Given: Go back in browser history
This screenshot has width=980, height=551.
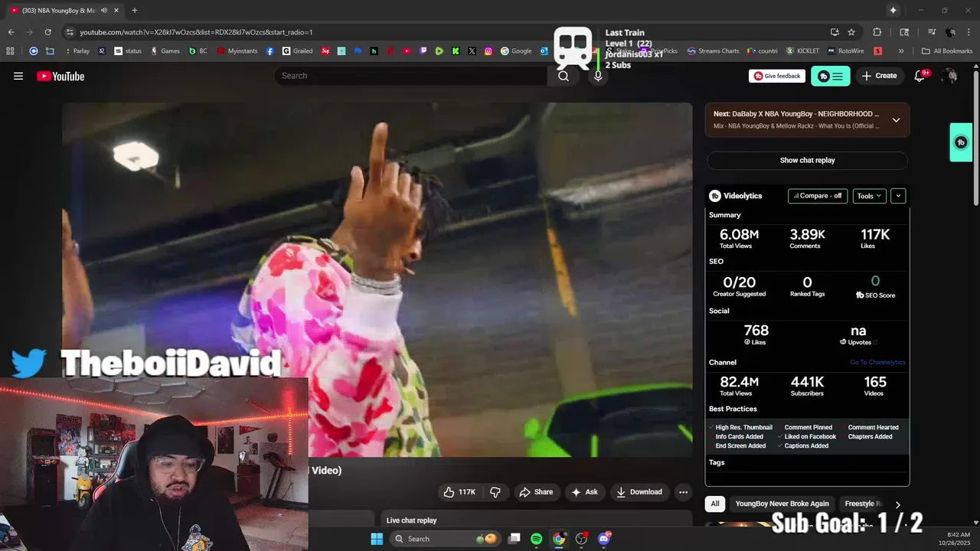Looking at the screenshot, I should 11,32.
